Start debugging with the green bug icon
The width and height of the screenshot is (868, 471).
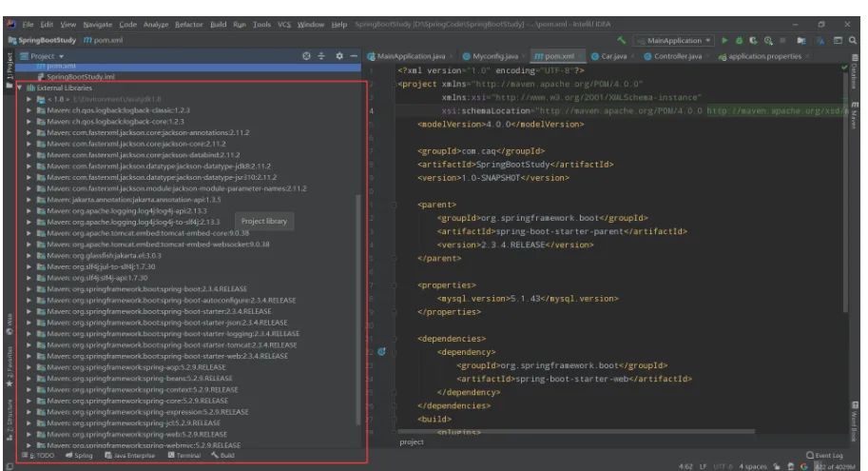click(x=739, y=41)
